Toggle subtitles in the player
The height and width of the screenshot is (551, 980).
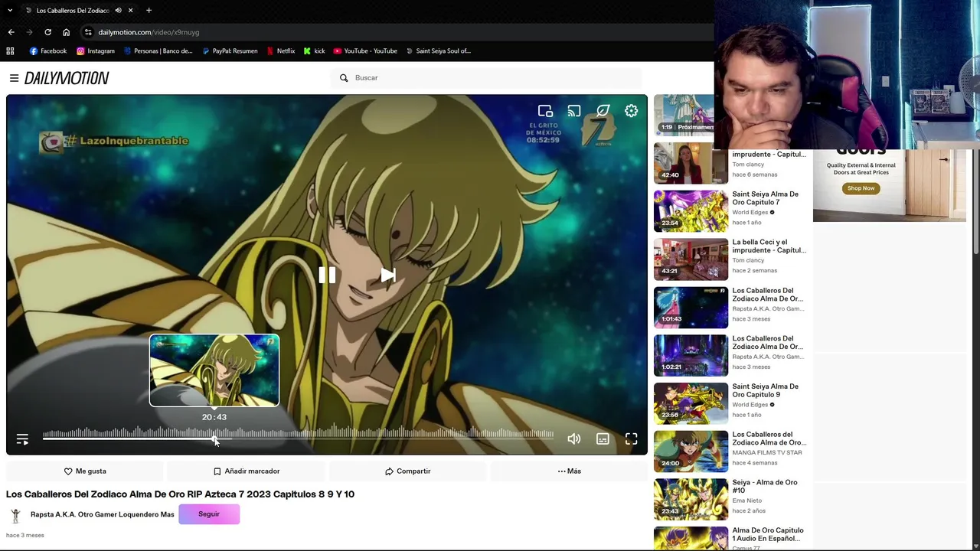click(603, 439)
